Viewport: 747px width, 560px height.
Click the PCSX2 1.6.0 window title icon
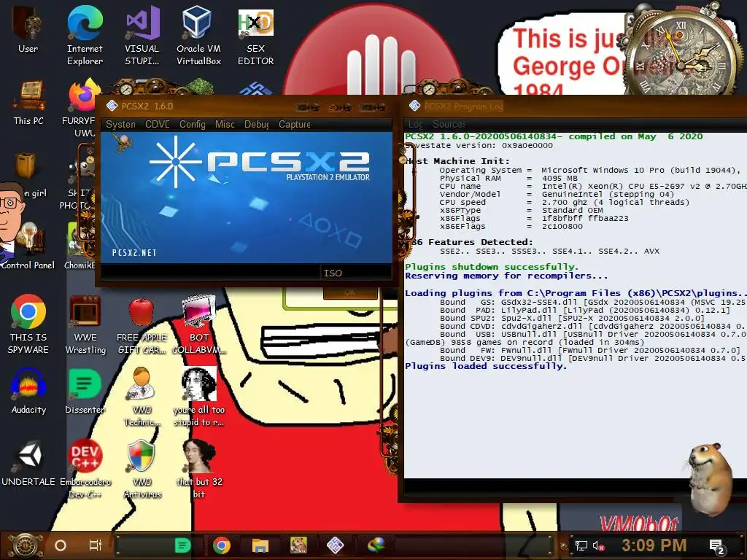(x=112, y=106)
